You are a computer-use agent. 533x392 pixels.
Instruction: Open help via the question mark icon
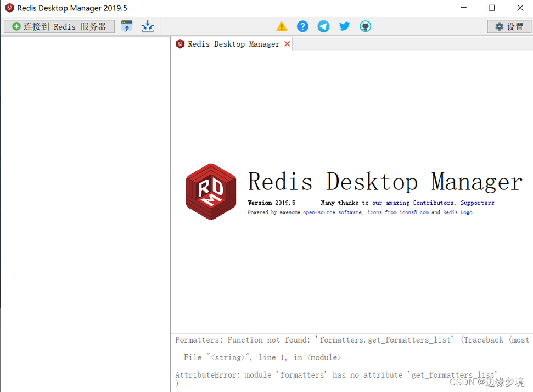click(x=302, y=26)
